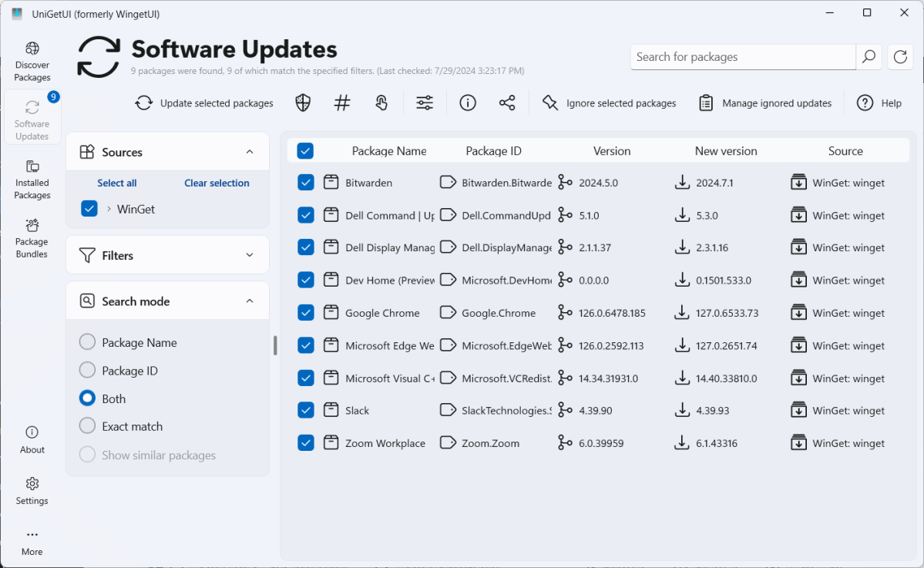Open installation options sliders icon
Viewport: 924px width, 568px height.
425,103
